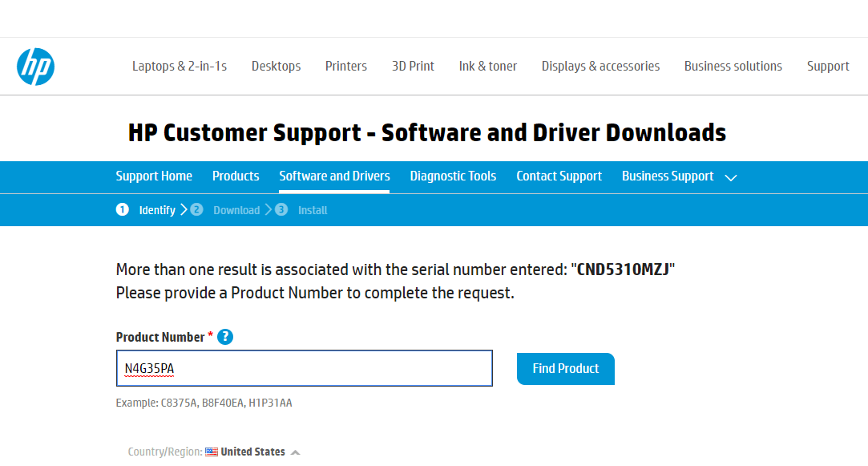Click the Product Number help question icon
This screenshot has height=466, width=868.
point(225,337)
